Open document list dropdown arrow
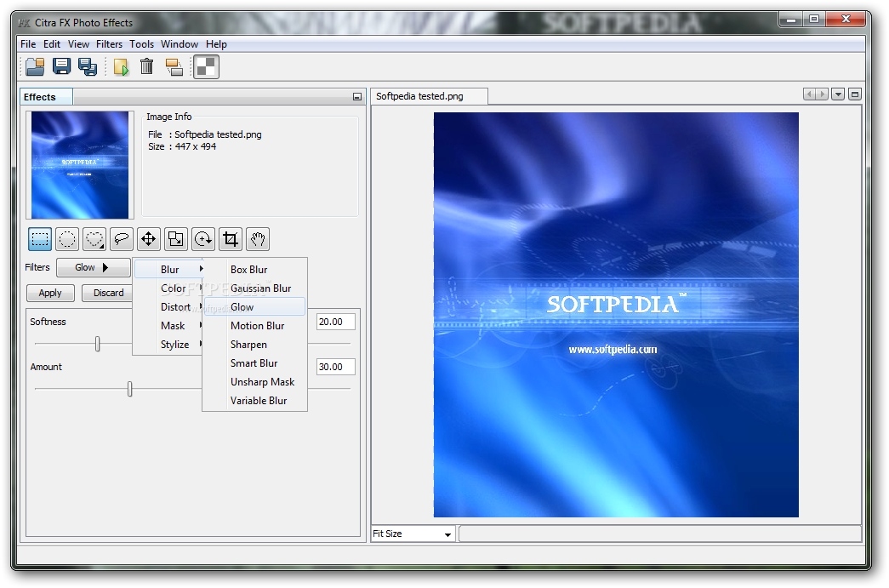Image resolution: width=889 pixels, height=588 pixels. point(838,94)
